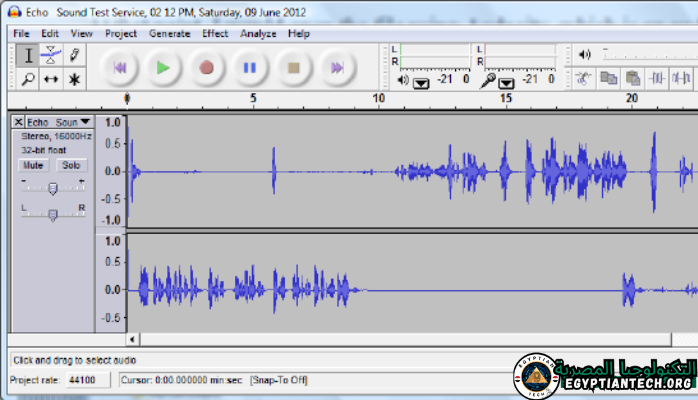Select the Time Shift tool
Screen dimensions: 698x400
point(51,79)
